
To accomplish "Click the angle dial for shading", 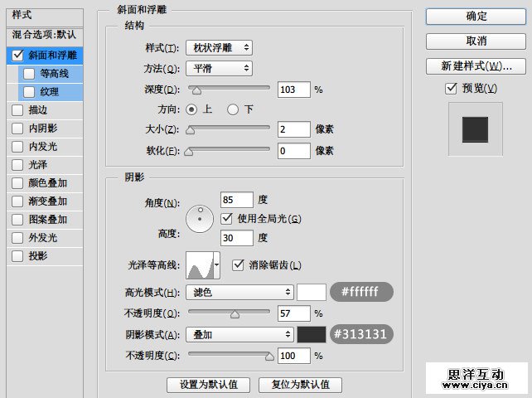I will click(x=200, y=219).
